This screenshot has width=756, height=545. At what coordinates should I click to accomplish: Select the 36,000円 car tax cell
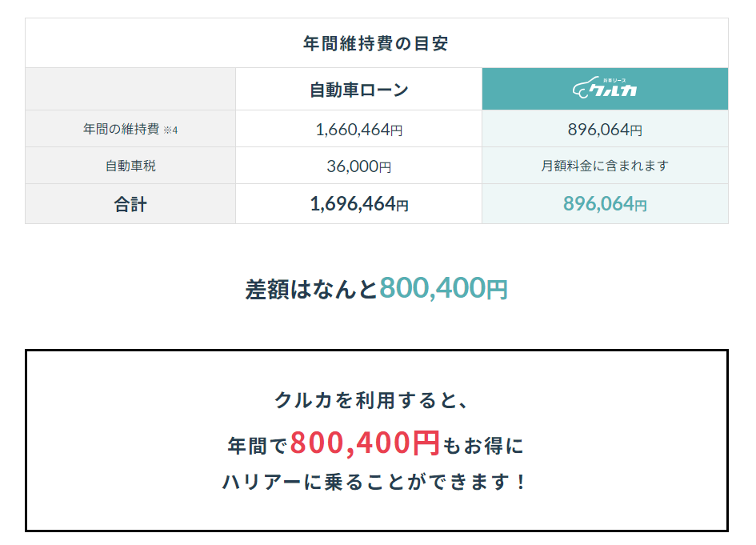(x=358, y=166)
